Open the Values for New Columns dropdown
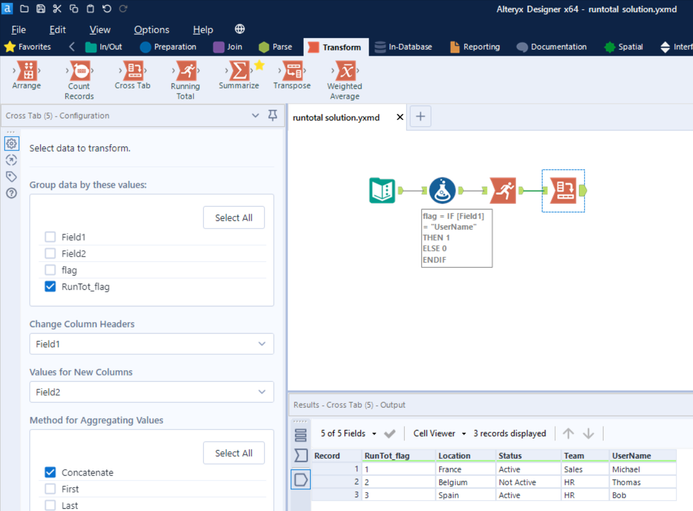Image resolution: width=693 pixels, height=511 pixels. (152, 392)
